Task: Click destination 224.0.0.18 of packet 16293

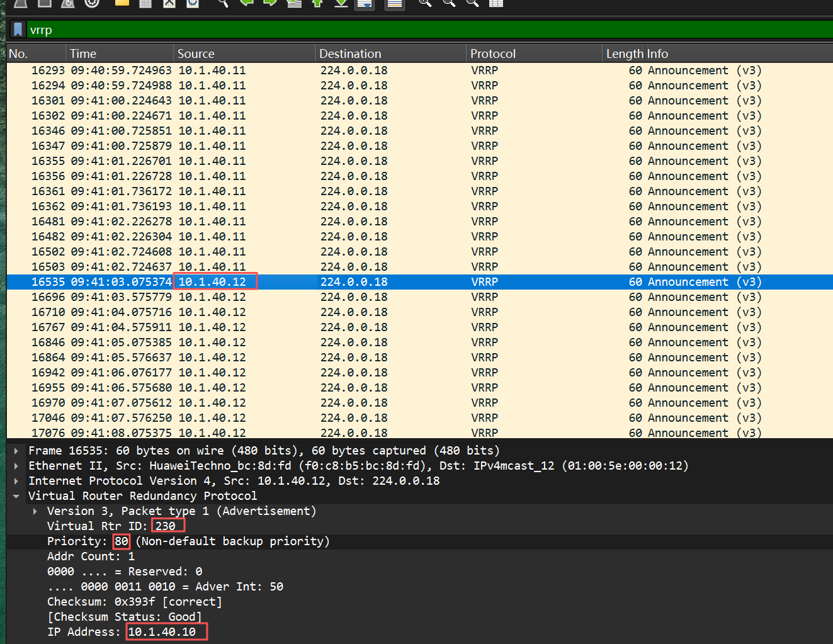Action: tap(354, 71)
